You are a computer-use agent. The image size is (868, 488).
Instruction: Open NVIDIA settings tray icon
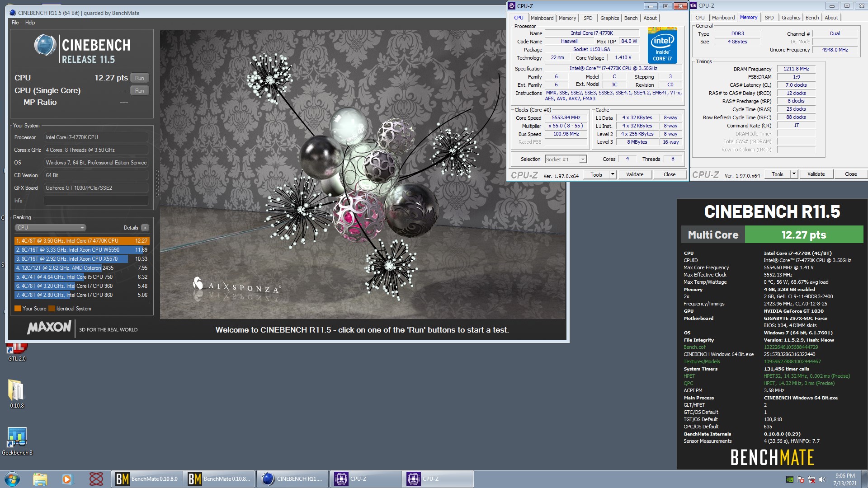click(790, 479)
